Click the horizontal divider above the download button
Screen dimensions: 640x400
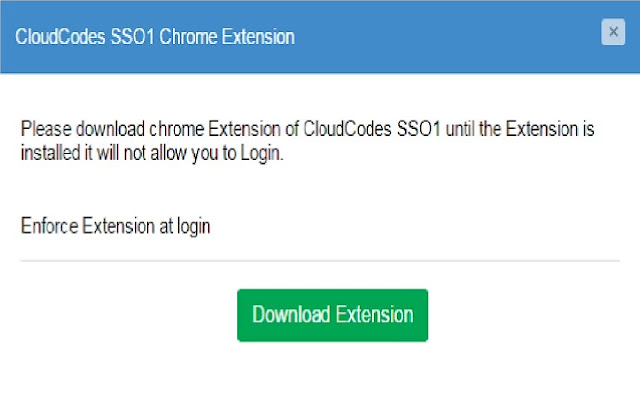[x=320, y=261]
